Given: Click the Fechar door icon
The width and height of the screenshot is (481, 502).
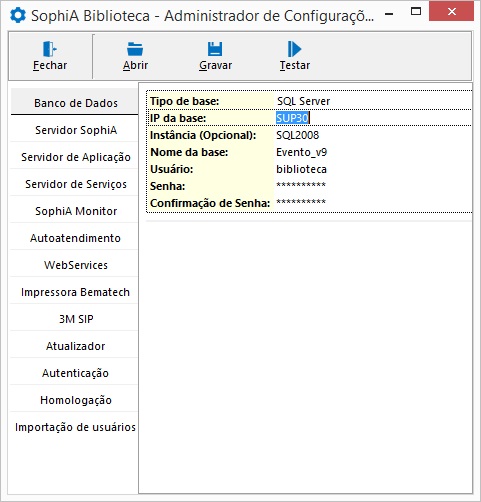Looking at the screenshot, I should click(x=50, y=49).
